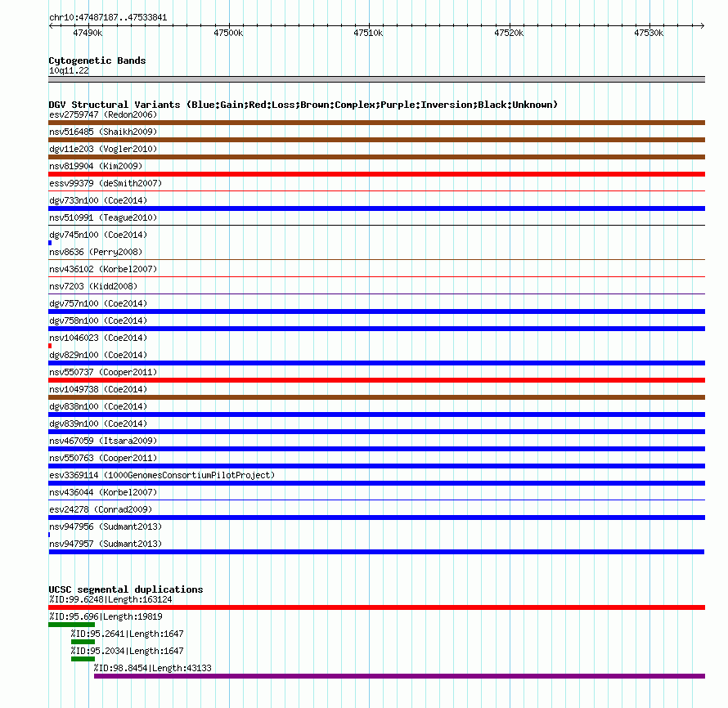Click nsv550763 (Cooper2011) gain label
The image size is (728, 708).
103,458
